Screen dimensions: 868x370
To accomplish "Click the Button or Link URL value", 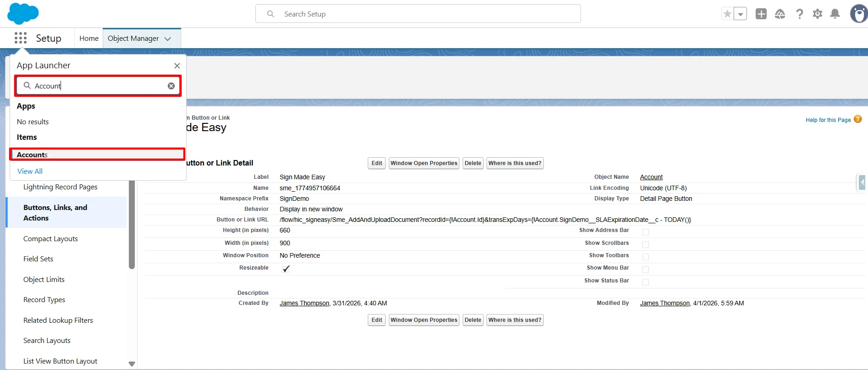I will point(485,220).
